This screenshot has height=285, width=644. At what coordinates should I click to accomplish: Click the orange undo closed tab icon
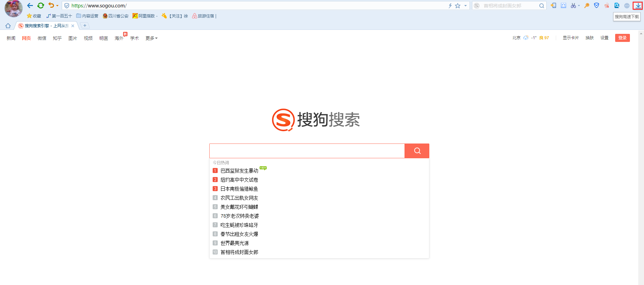51,5
